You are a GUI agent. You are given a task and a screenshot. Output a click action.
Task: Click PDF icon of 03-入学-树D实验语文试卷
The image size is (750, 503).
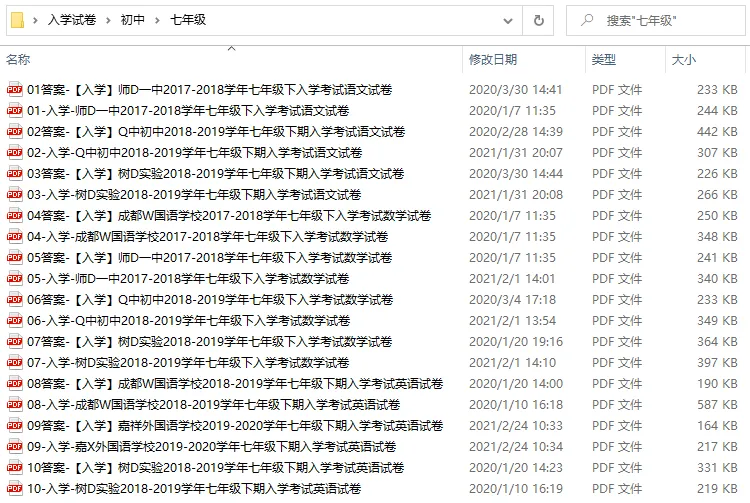click(x=14, y=195)
